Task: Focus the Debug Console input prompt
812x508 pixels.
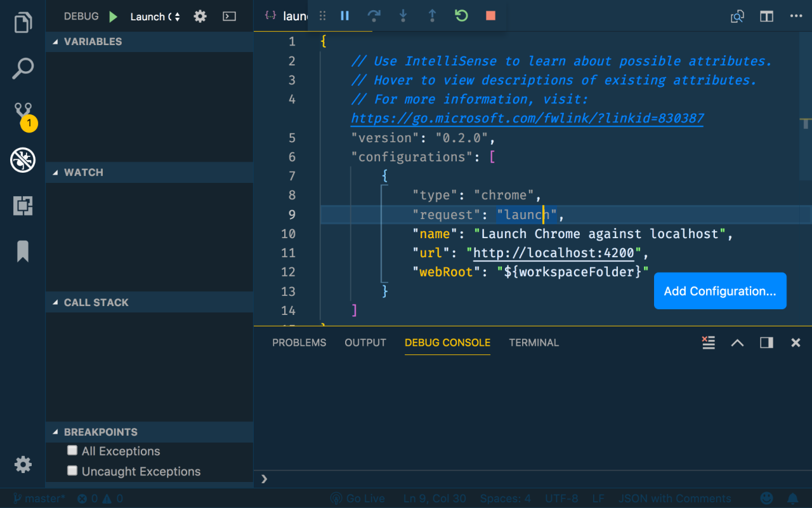Action: point(444,479)
